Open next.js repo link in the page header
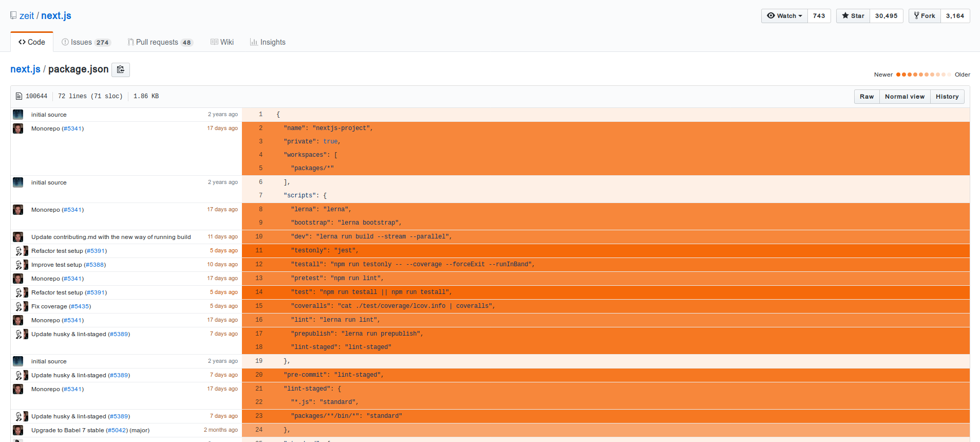Image resolution: width=980 pixels, height=442 pixels. coord(56,16)
